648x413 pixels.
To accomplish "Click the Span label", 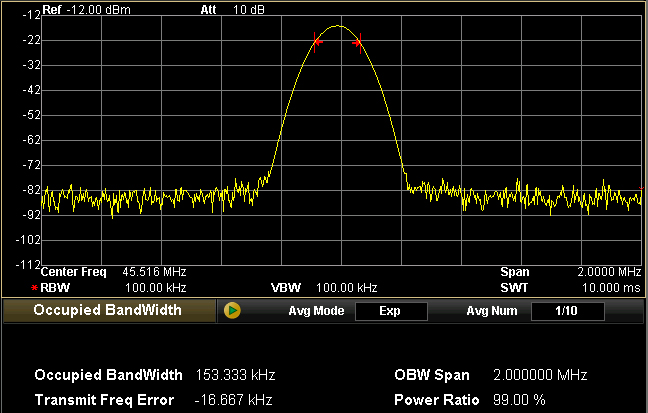I will 515,272.
